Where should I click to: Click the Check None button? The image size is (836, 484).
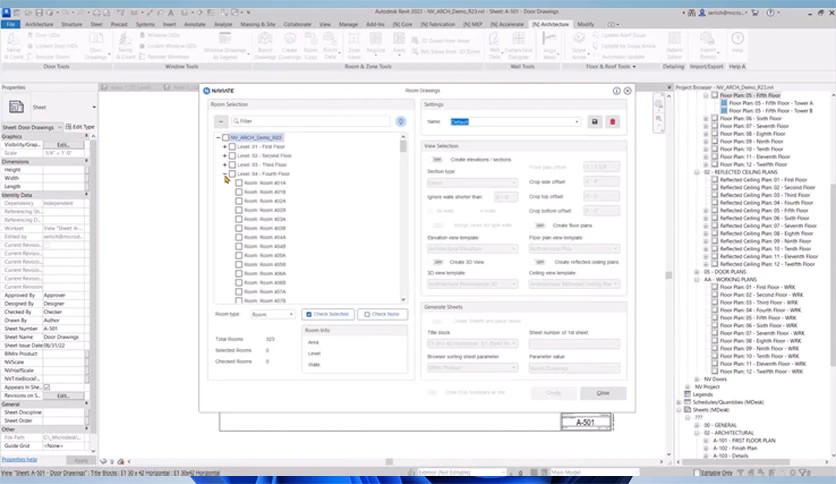click(x=382, y=314)
